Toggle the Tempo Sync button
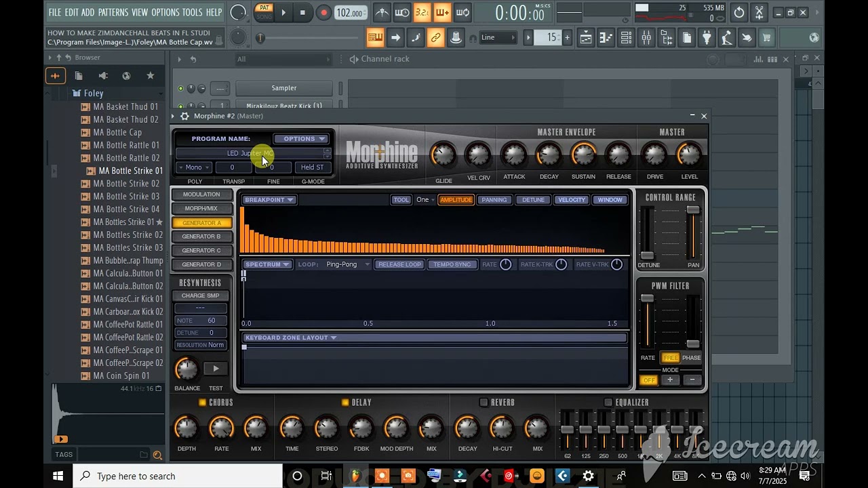The image size is (868, 488). point(452,264)
